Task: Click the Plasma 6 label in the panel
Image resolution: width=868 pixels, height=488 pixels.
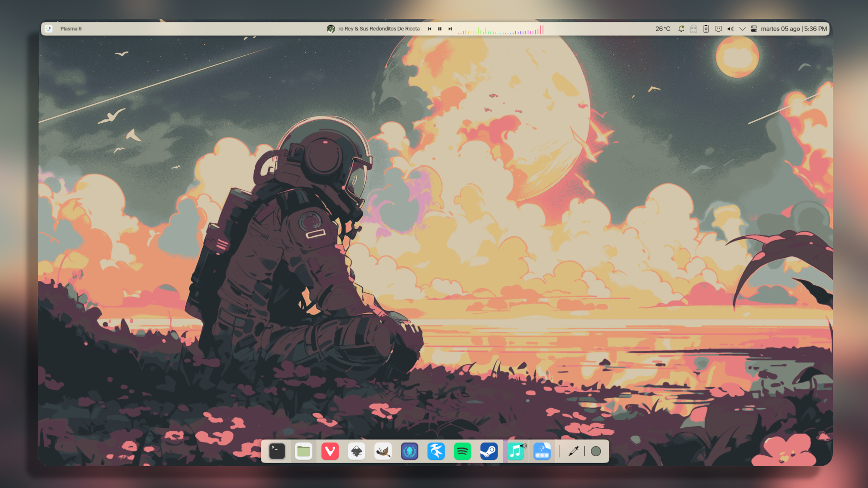Action: pos(70,28)
